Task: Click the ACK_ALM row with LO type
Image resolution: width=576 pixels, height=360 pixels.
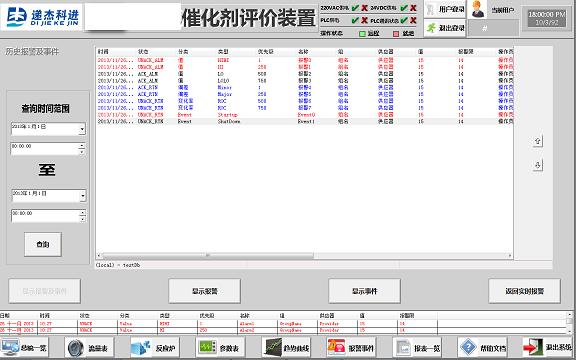Action: 305,74
